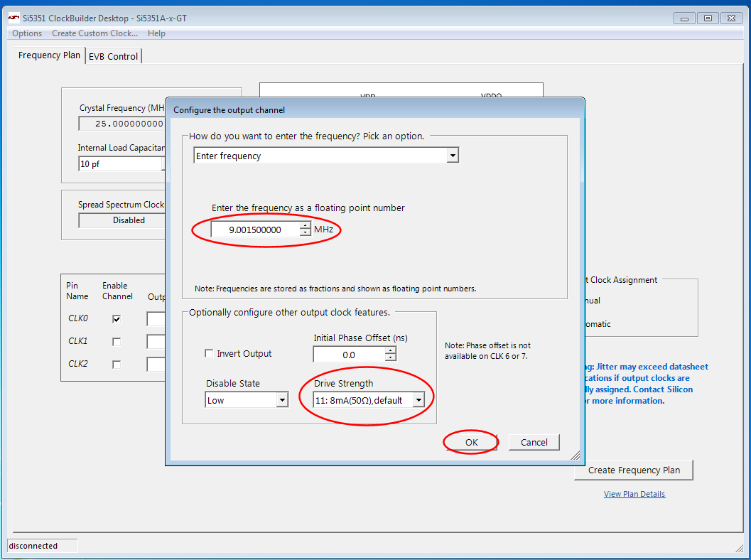Decrease Initial Phase Offset with down arrow
This screenshot has height=560, width=751.
point(390,357)
